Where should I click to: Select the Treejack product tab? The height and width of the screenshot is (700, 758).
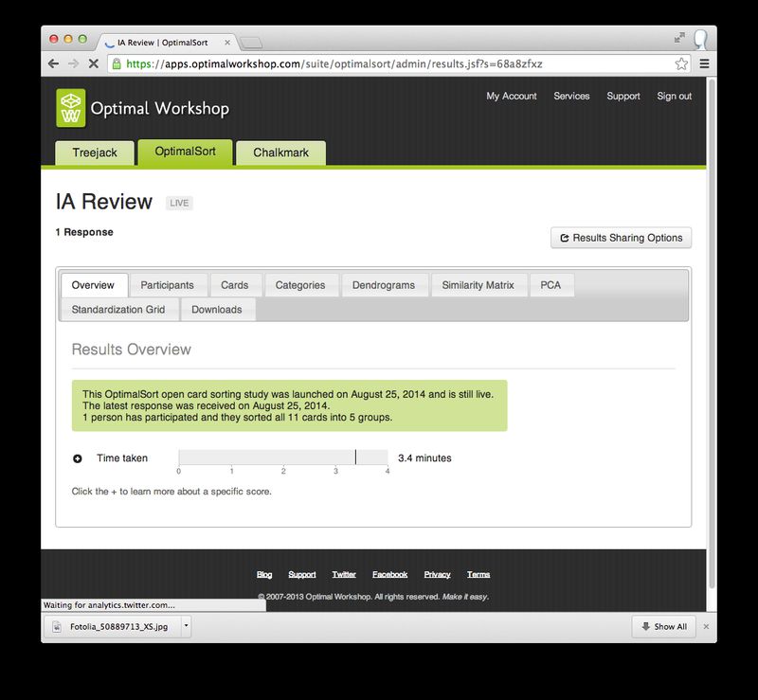point(94,153)
